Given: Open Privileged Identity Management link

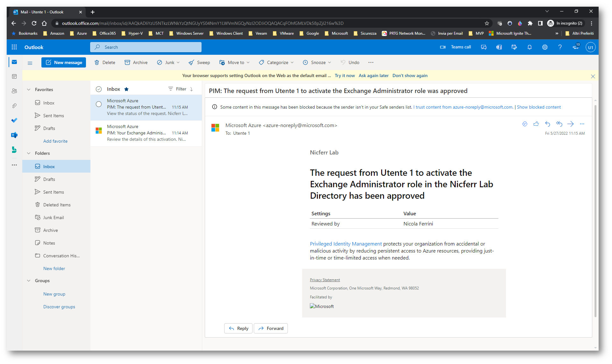Looking at the screenshot, I should tap(346, 244).
